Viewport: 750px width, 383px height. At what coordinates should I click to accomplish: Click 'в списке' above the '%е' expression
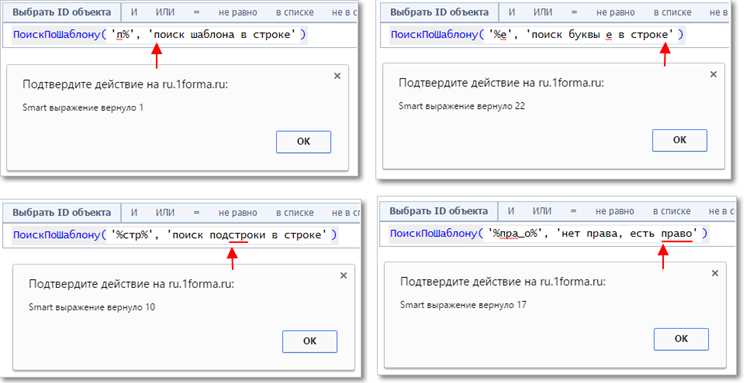point(673,13)
